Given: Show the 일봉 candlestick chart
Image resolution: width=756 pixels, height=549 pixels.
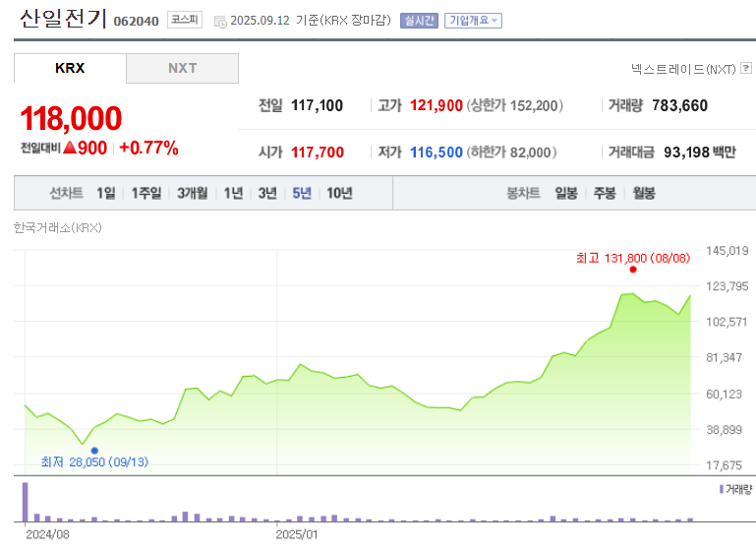Looking at the screenshot, I should [x=566, y=193].
